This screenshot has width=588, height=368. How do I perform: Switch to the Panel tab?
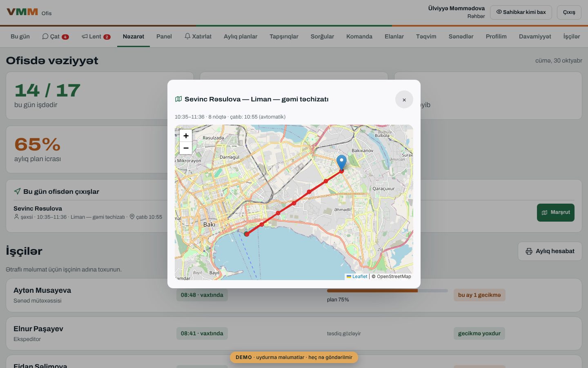pos(164,36)
